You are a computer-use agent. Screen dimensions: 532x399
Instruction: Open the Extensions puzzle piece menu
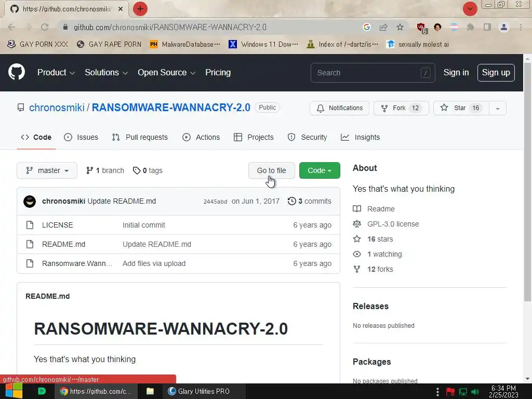(x=471, y=27)
